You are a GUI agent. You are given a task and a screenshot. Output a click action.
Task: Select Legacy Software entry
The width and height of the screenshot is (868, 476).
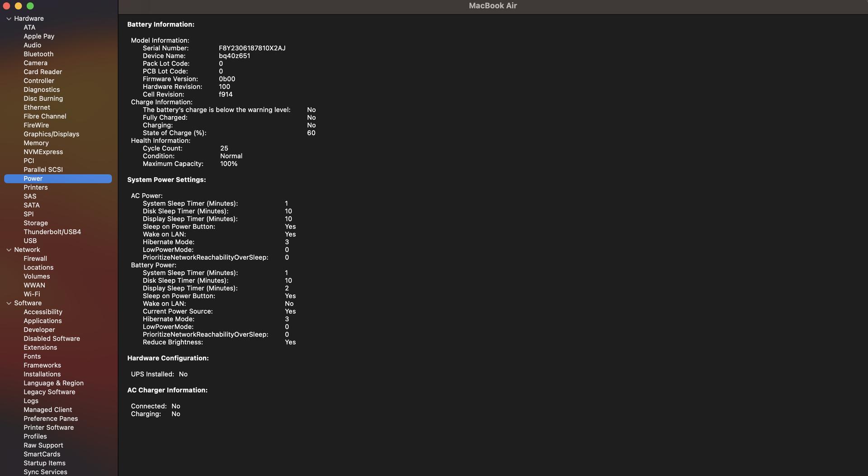pos(49,392)
